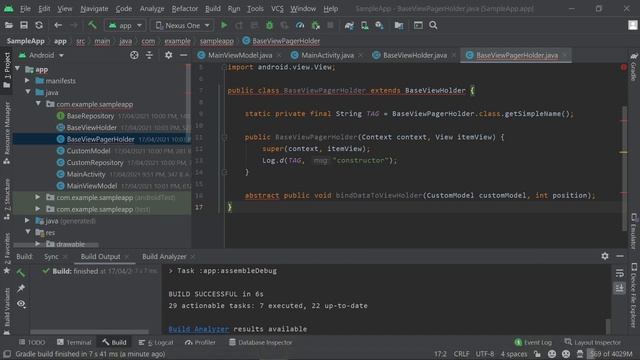Open the Build Analyzer tab
Screen dimensions: 640x360
click(164, 256)
